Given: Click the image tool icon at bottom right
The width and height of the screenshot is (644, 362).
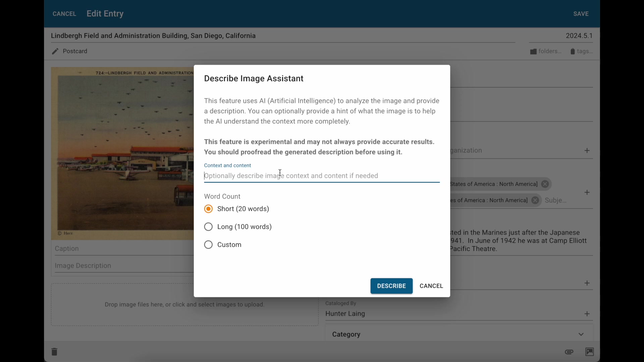Looking at the screenshot, I should point(590,352).
